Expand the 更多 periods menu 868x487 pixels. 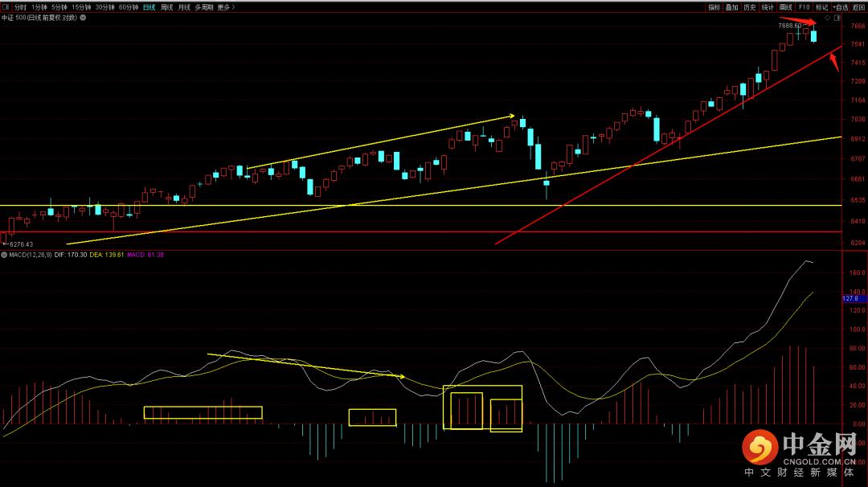(226, 7)
